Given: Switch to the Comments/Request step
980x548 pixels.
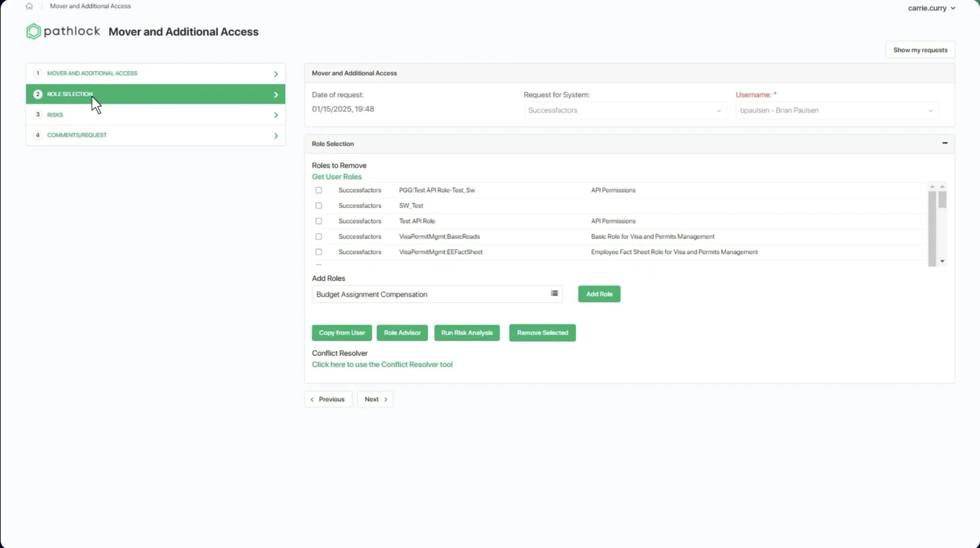Looking at the screenshot, I should click(77, 135).
